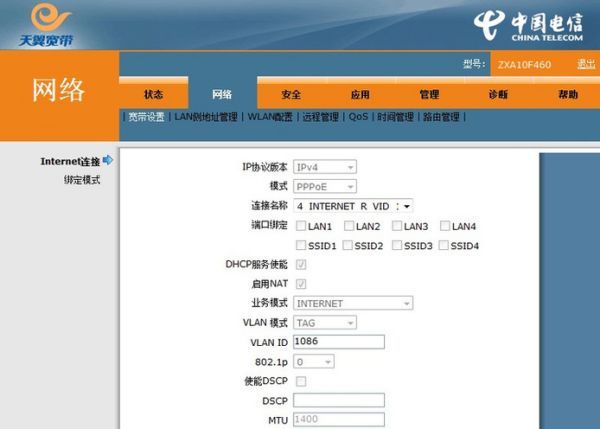The width and height of the screenshot is (600, 429).
Task: Open the VLAN 模式 TAG dropdown
Action: 325,323
